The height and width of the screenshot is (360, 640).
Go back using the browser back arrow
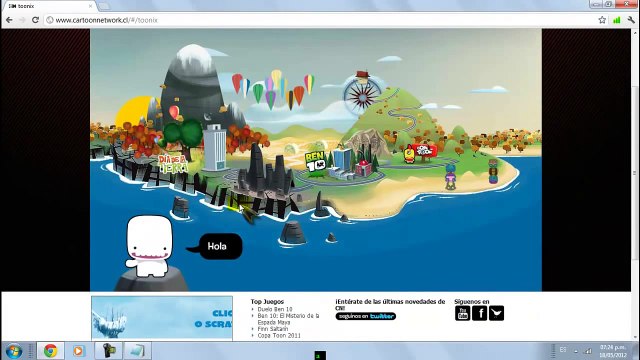click(x=9, y=20)
